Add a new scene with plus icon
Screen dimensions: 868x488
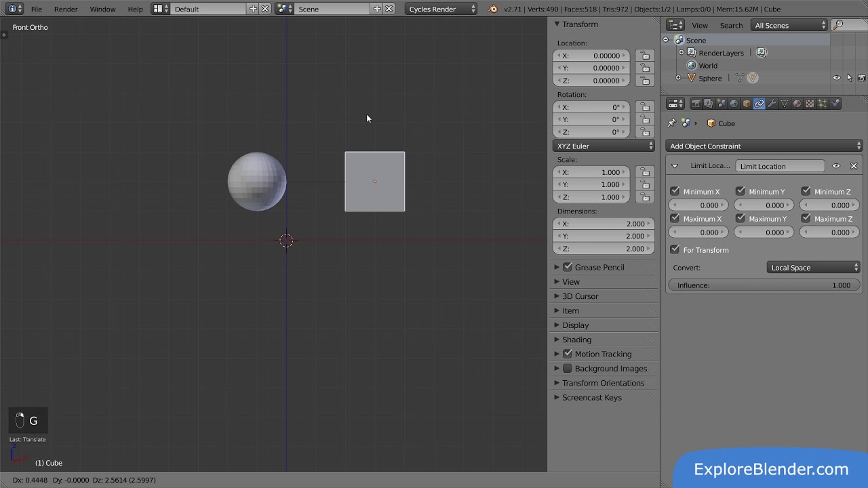pyautogui.click(x=377, y=9)
